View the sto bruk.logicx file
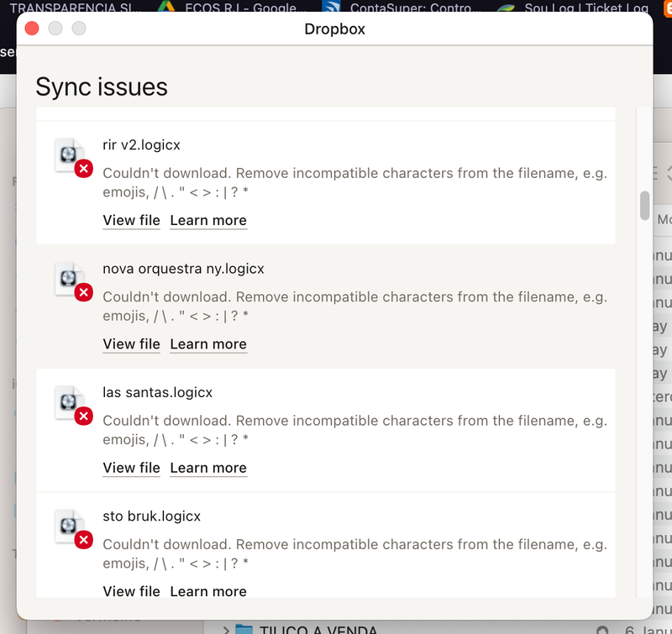The width and height of the screenshot is (672, 634). (131, 591)
